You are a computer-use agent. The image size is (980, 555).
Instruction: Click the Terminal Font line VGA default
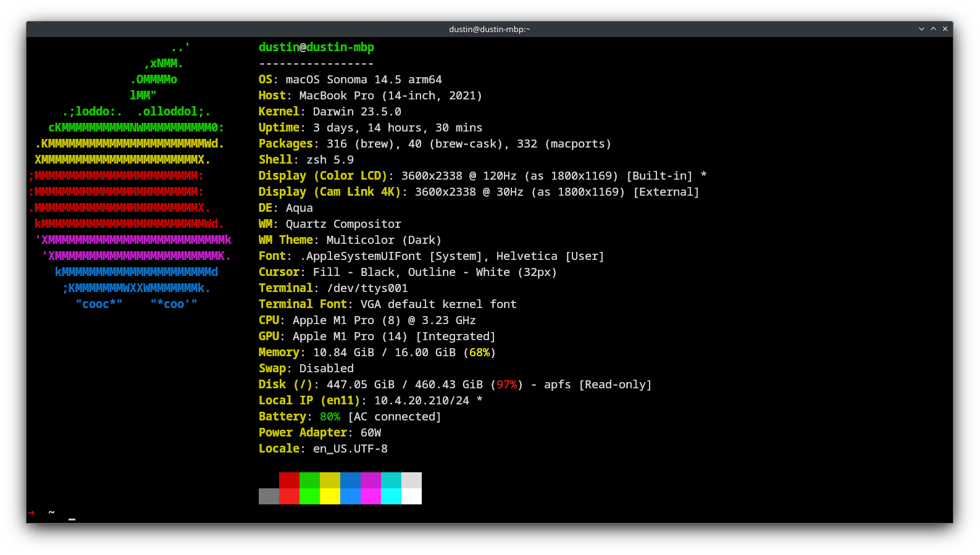(388, 304)
